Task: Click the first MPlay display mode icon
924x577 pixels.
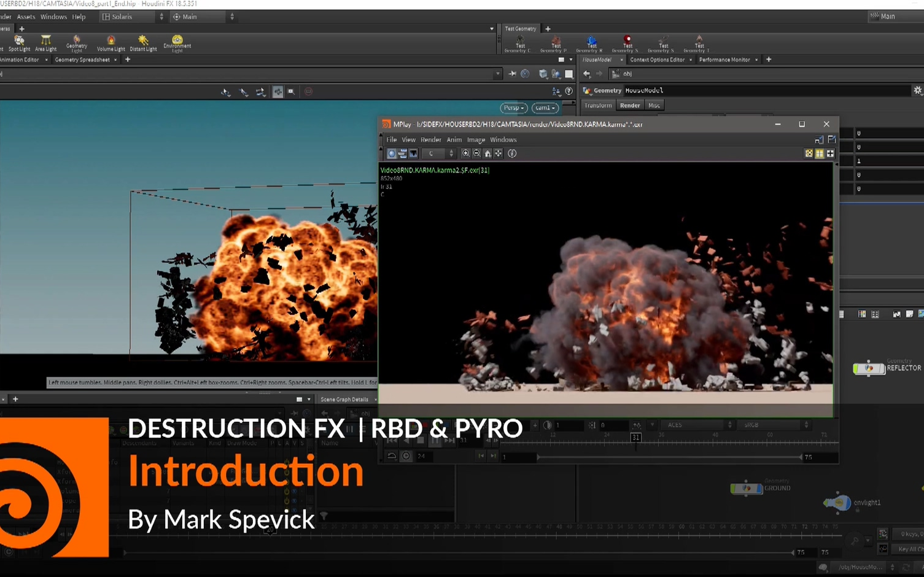Action: [x=392, y=153]
